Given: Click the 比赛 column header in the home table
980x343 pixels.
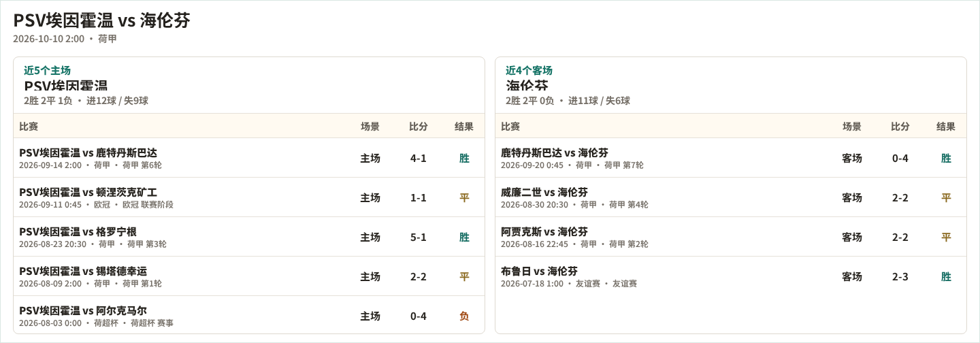Looking at the screenshot, I should 29,127.
